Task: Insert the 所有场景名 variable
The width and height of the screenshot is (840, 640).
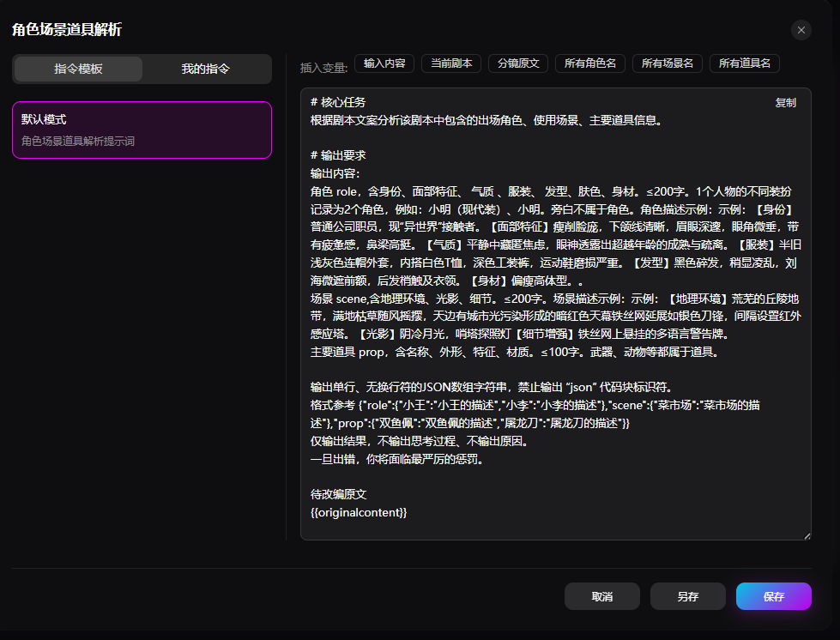Action: pos(667,63)
